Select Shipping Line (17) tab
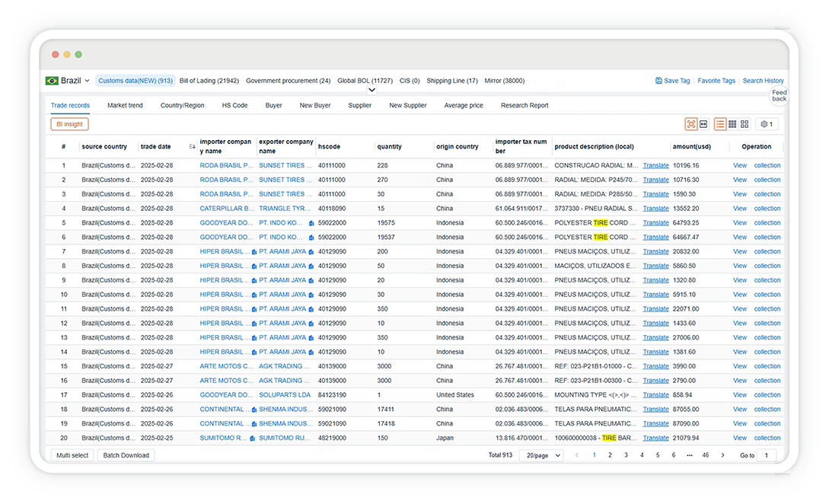The width and height of the screenshot is (829, 504). coord(452,81)
